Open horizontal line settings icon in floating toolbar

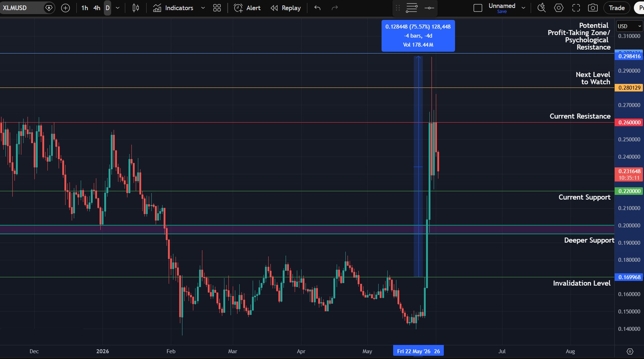pyautogui.click(x=412, y=8)
